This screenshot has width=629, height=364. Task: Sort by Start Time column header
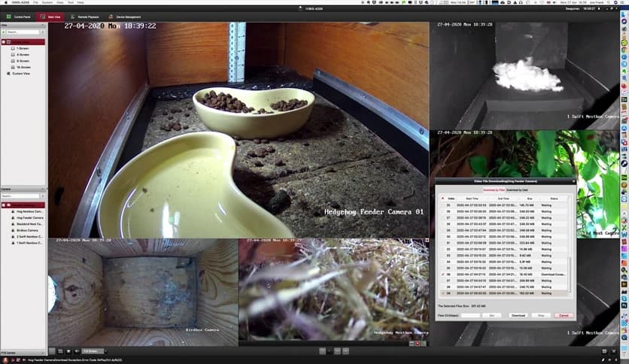click(x=473, y=199)
